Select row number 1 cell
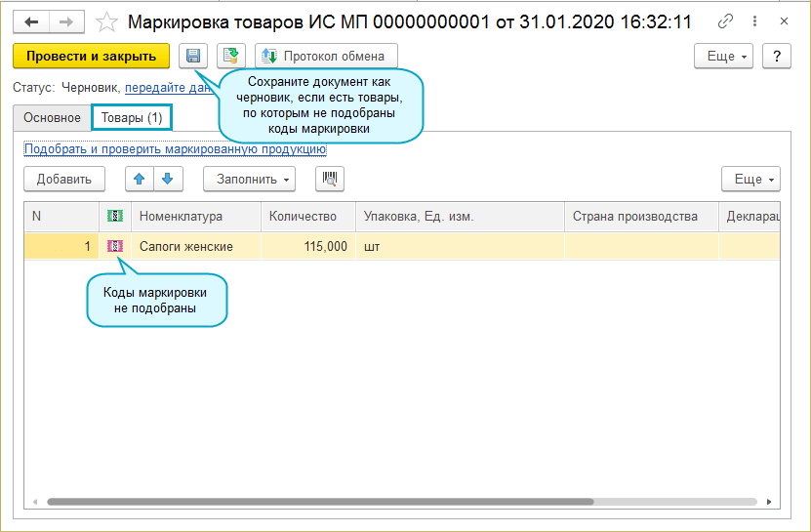 61,246
